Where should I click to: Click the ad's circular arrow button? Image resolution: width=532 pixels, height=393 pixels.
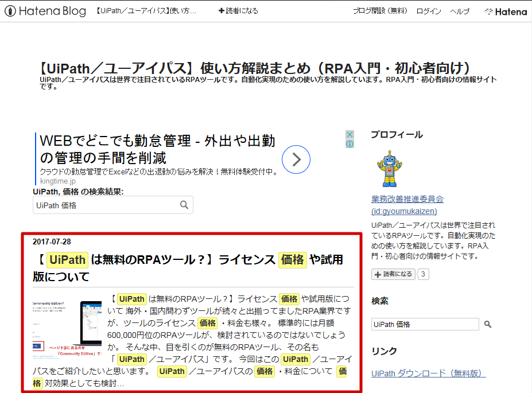(296, 159)
